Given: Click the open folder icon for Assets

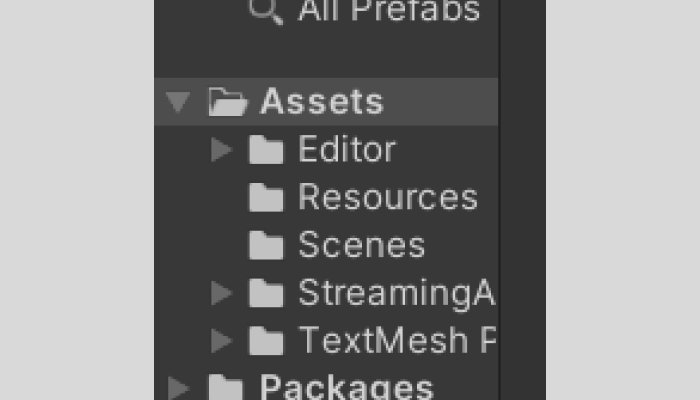Looking at the screenshot, I should (x=227, y=102).
